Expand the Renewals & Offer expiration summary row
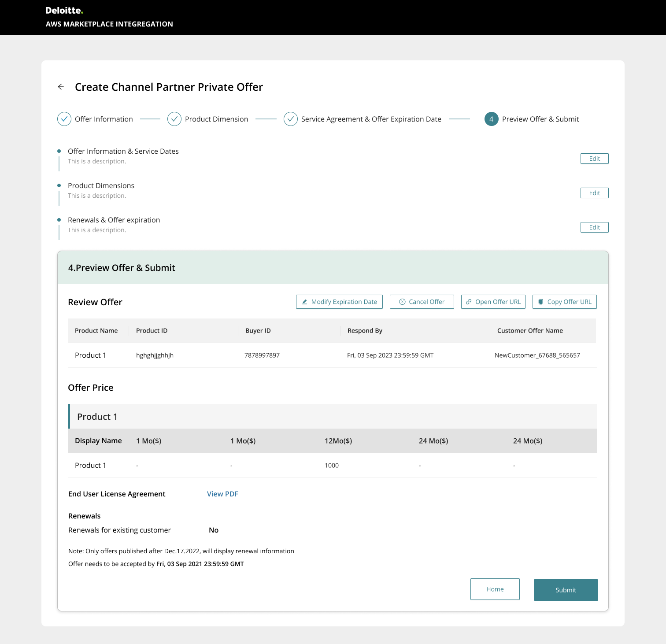Screen dimensions: 666x644 coord(114,220)
